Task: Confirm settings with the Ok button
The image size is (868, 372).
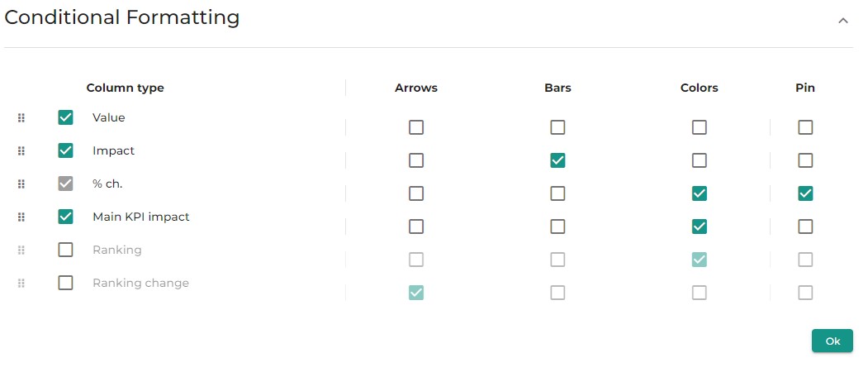Action: [832, 341]
